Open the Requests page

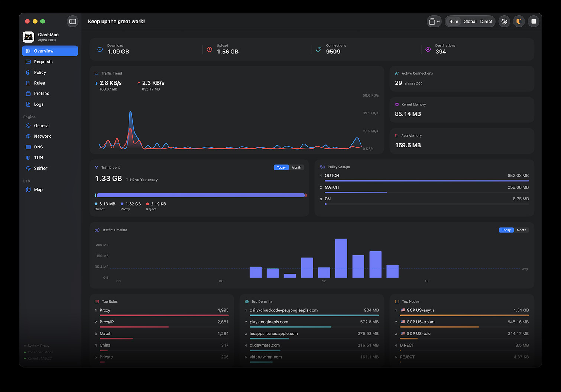(x=50, y=62)
